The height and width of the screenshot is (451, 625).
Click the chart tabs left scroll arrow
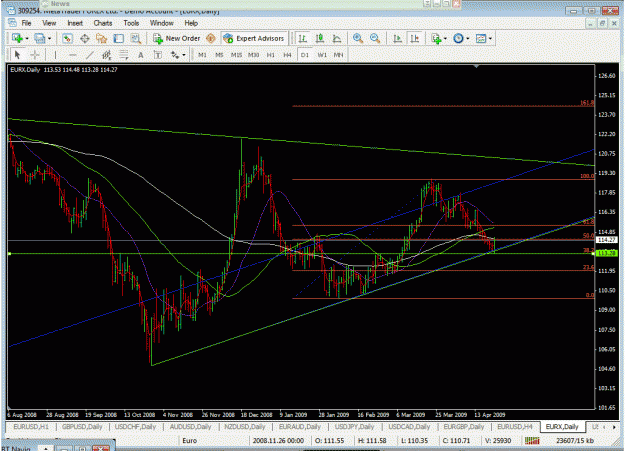click(x=604, y=427)
